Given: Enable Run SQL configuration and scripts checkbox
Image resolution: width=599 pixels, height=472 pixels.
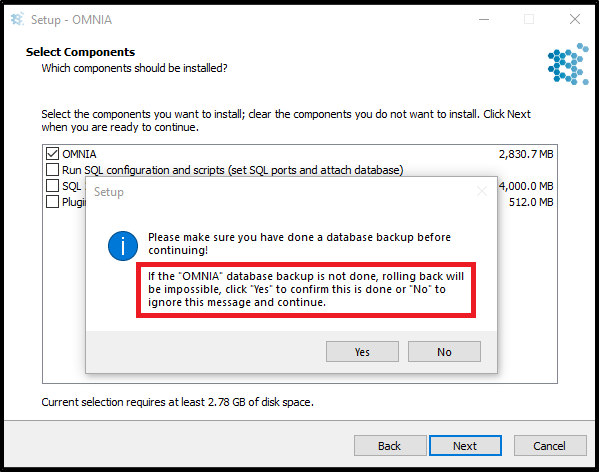Looking at the screenshot, I should pos(52,170).
